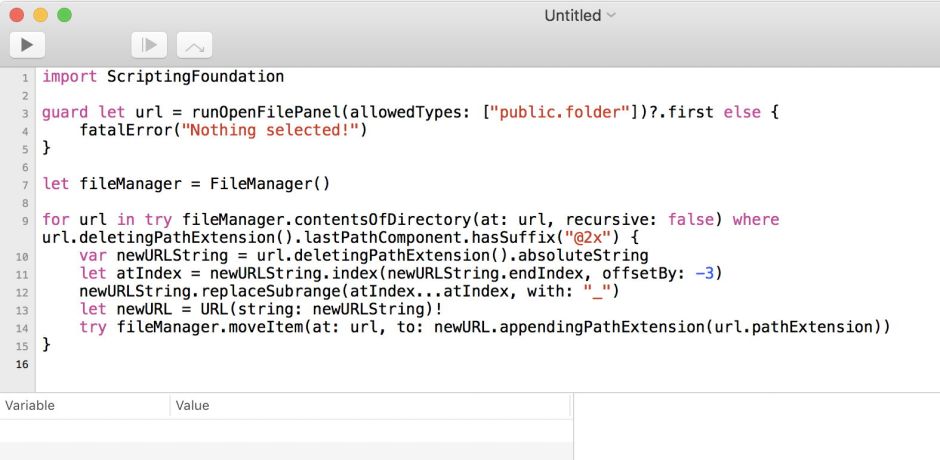Click the Variable column header
This screenshot has width=940, height=460.
click(30, 406)
